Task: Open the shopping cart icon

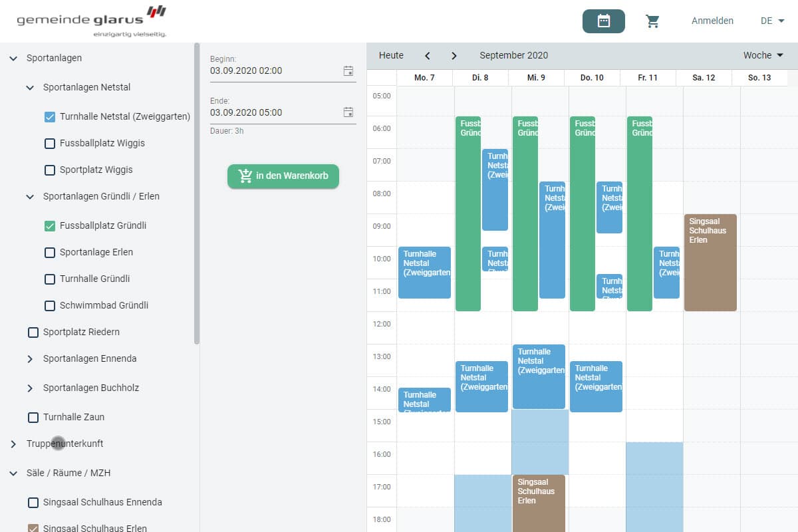Action: click(652, 21)
